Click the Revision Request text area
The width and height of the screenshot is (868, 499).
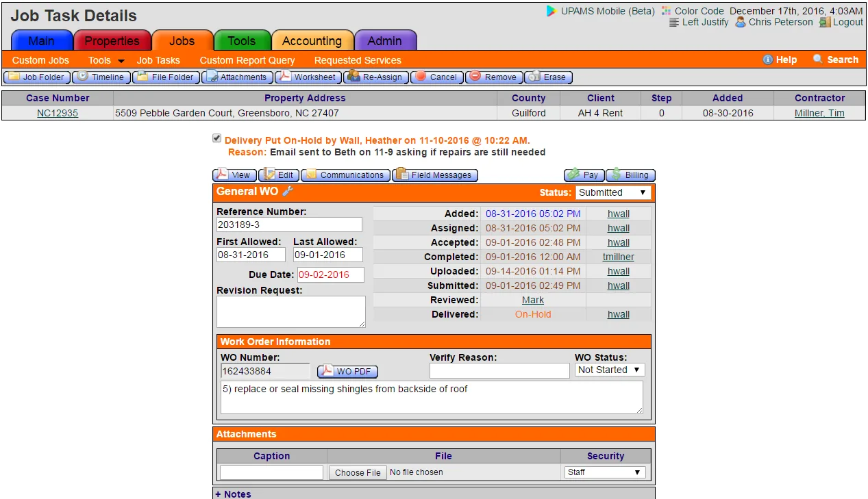pos(291,311)
